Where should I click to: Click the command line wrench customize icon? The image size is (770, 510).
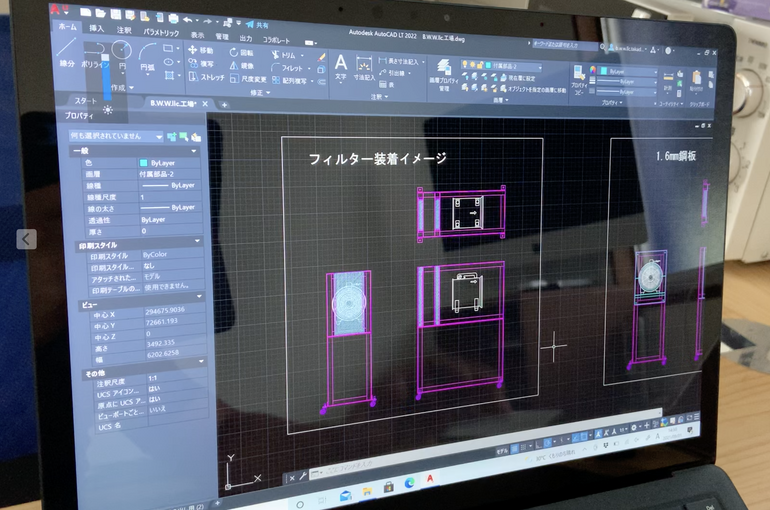tap(303, 476)
